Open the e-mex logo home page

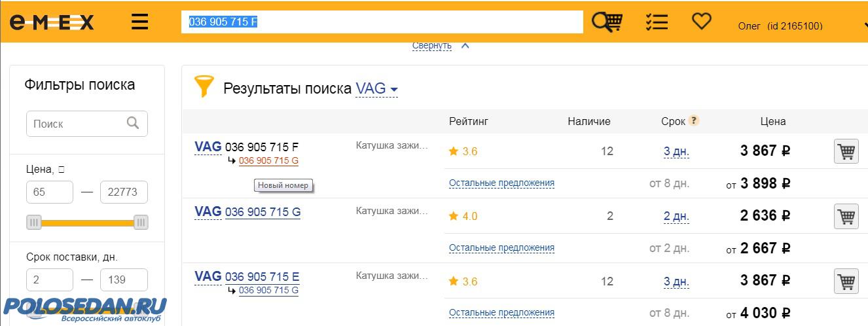coord(52,22)
